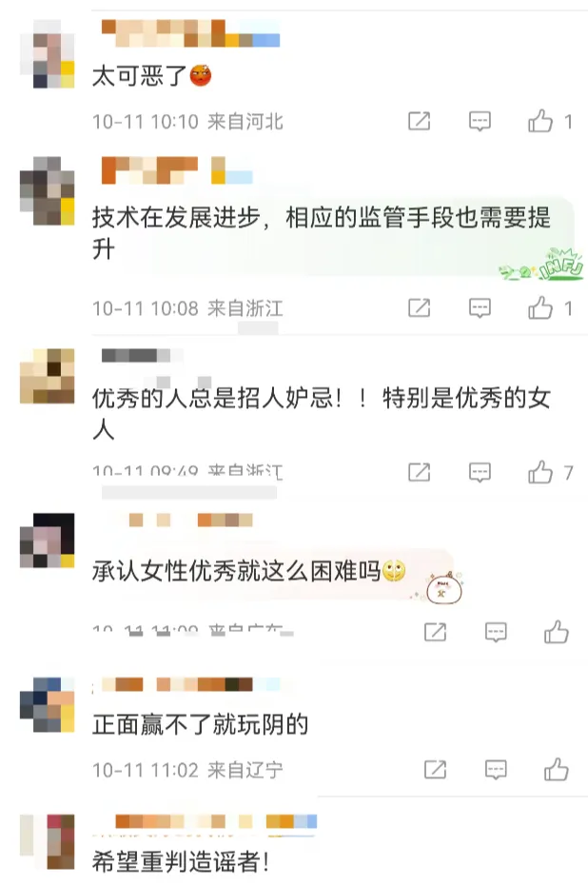
Task: Reply to the comment about 监管手段
Action: point(480,308)
